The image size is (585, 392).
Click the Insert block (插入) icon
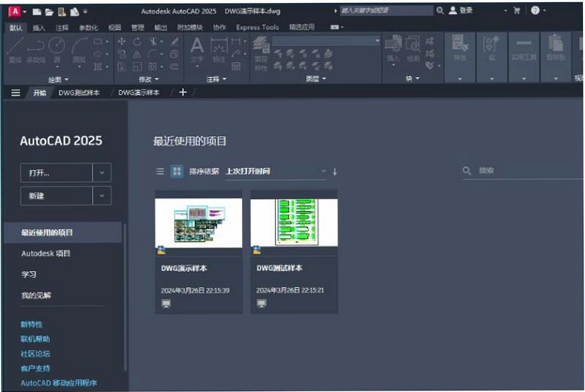(393, 48)
